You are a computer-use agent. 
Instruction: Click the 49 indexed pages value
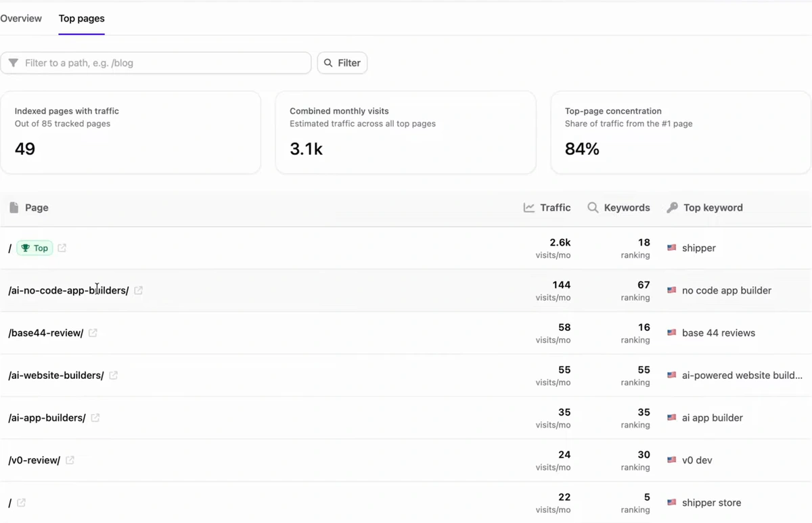pyautogui.click(x=25, y=150)
